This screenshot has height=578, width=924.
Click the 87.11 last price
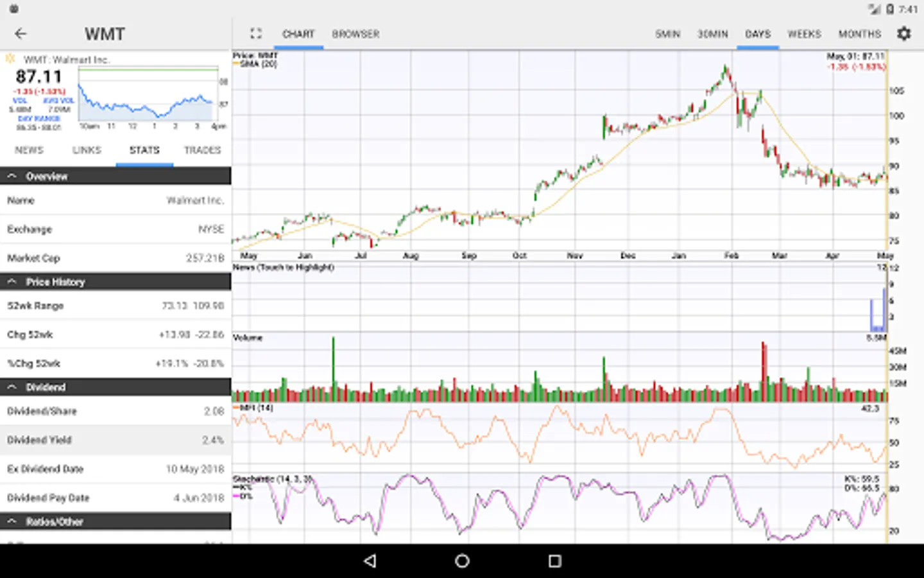(x=38, y=76)
